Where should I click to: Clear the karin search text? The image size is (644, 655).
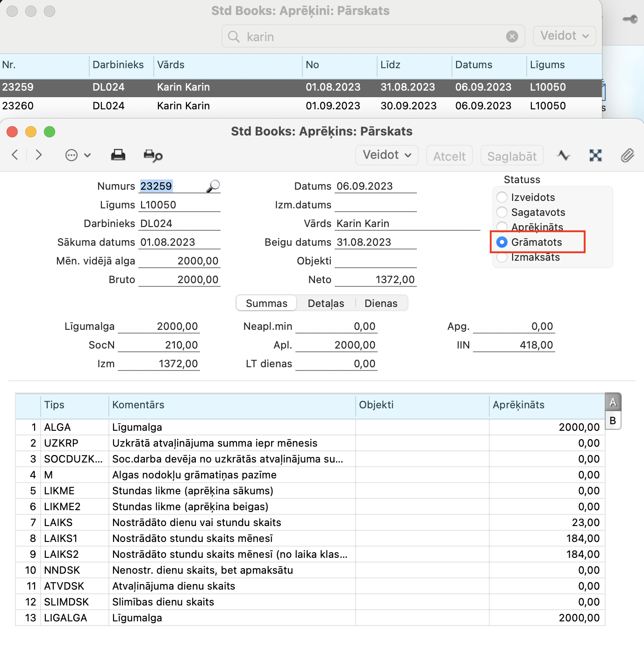click(x=512, y=36)
